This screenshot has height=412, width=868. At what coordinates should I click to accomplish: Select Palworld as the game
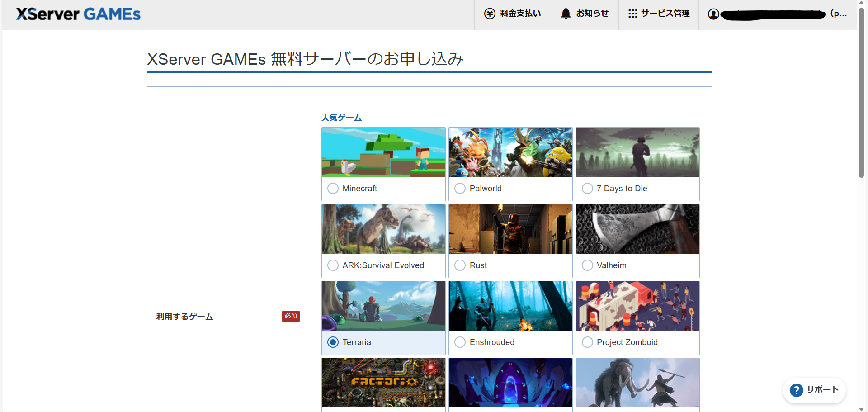[460, 189]
